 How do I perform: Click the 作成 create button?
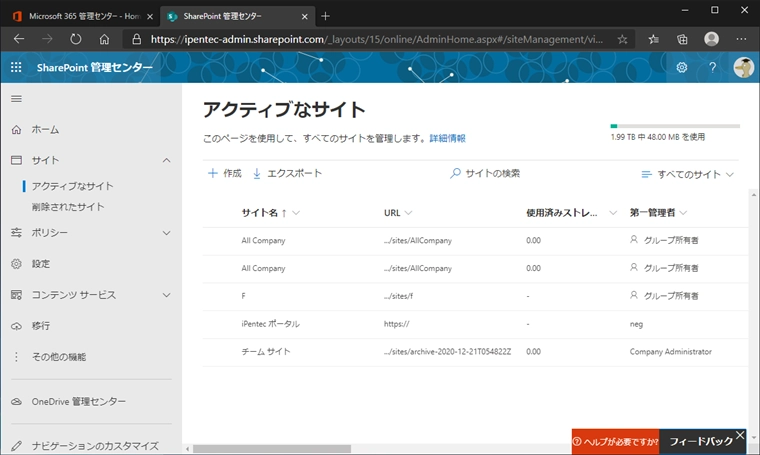tap(224, 173)
